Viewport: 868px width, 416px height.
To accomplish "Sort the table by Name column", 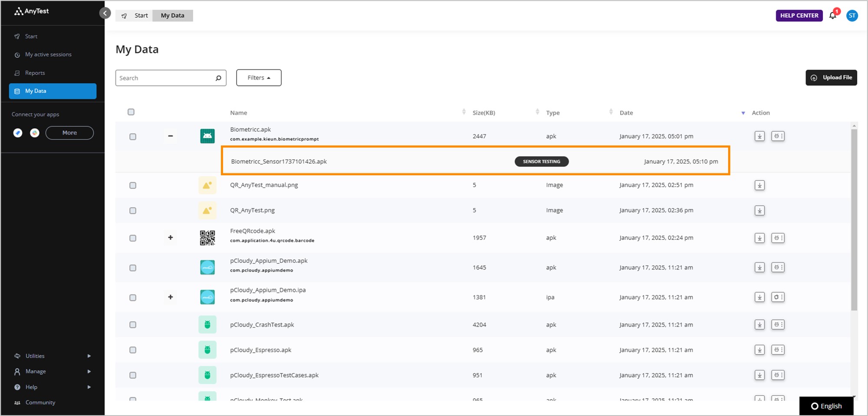I will coord(464,112).
